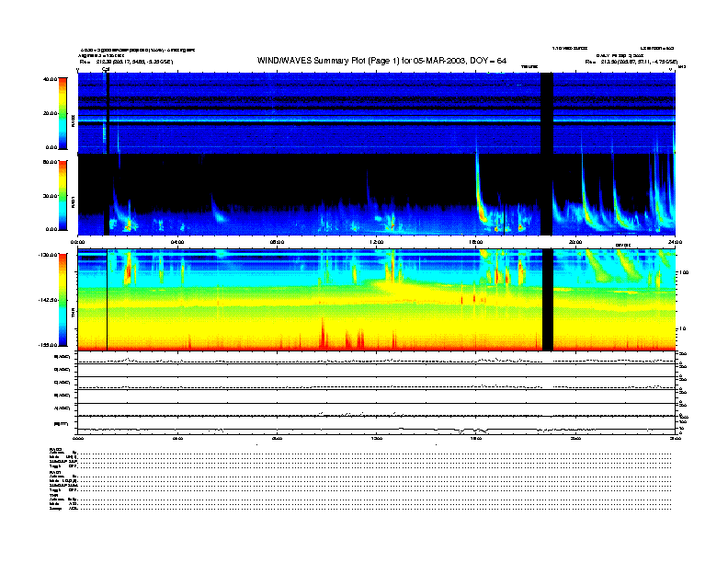The image size is (728, 563).
Task: Click the RAD1 panel color scale bar
Action: coord(63,195)
